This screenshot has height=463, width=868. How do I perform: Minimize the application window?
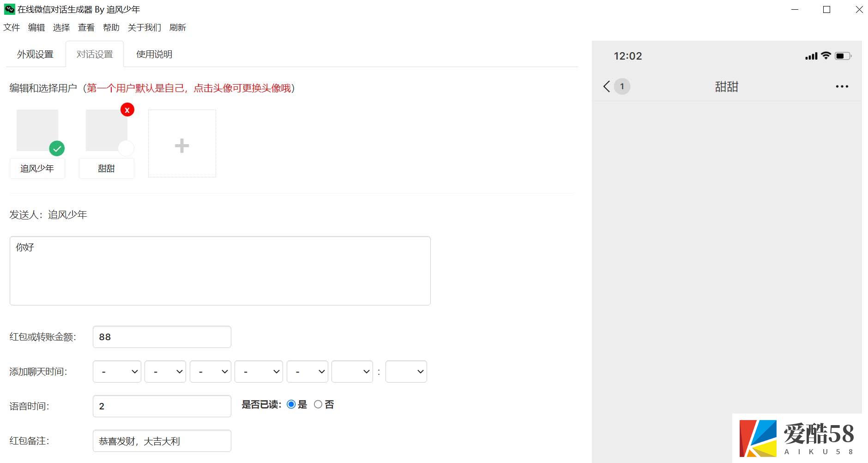pos(795,9)
